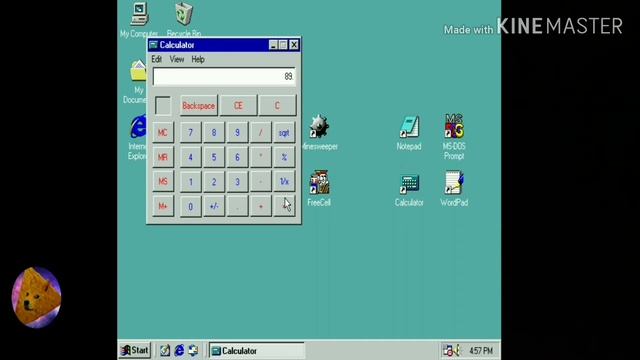Click the digit 3 button

coord(237,182)
